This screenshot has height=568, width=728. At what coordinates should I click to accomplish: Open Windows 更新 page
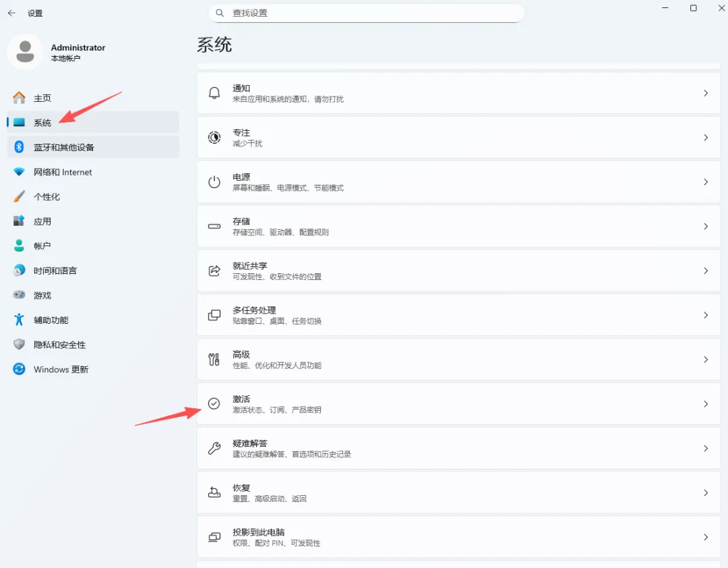point(93,369)
